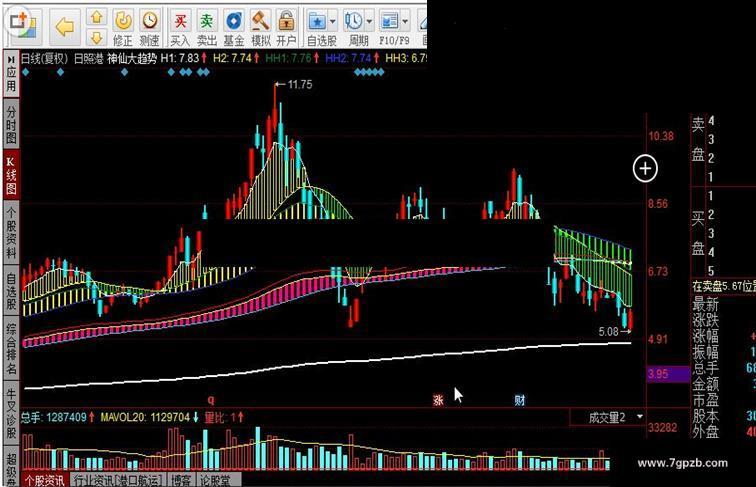This screenshot has height=487, width=756.
Task: Open the 超级盘 sidebar tab
Action: [x=11, y=466]
